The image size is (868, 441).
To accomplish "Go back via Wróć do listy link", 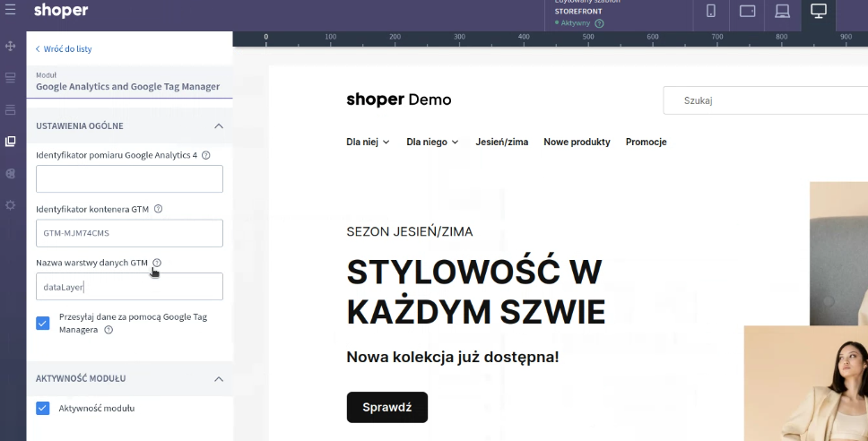I will tap(64, 48).
